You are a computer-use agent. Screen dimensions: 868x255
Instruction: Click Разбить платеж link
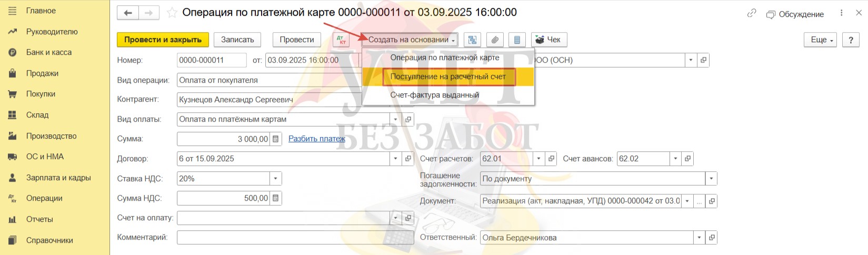click(x=316, y=139)
